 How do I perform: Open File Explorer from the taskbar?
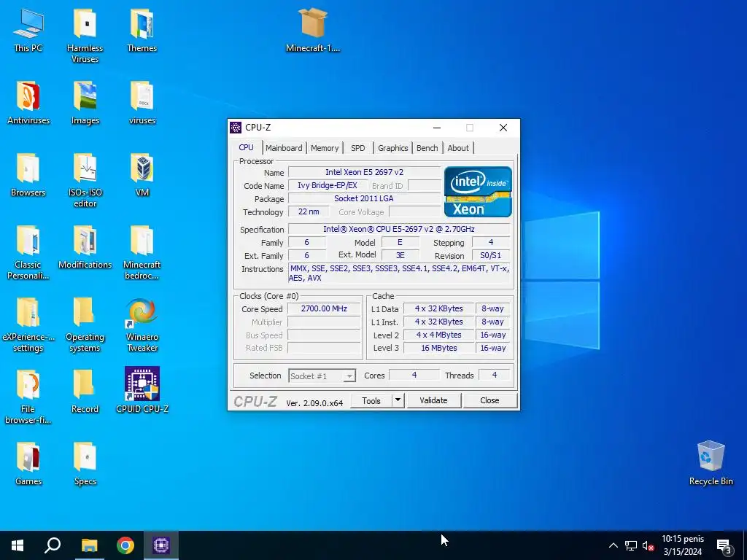(x=89, y=545)
